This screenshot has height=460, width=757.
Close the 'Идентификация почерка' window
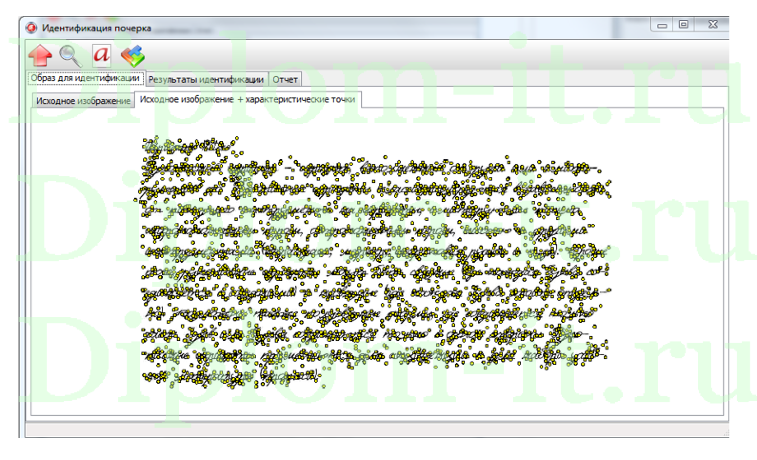713,25
